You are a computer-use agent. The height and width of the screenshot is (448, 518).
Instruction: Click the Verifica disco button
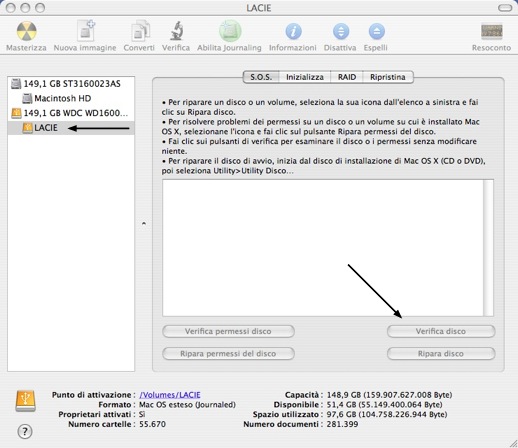(x=441, y=331)
